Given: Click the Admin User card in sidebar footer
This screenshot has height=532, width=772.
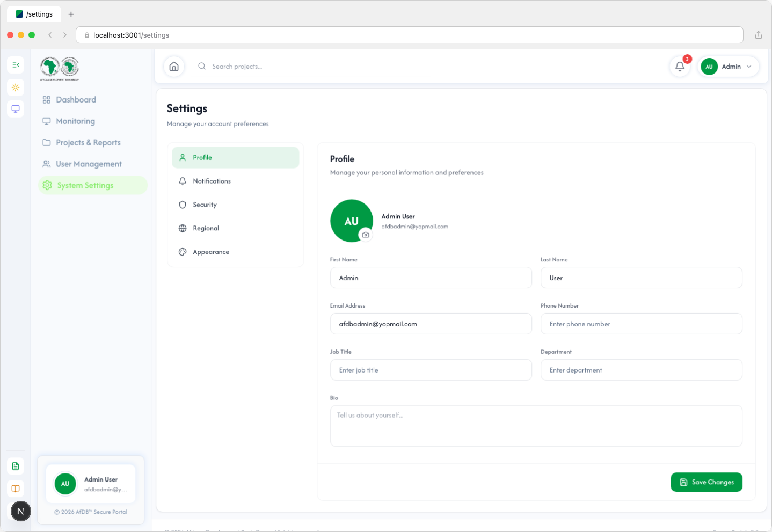Looking at the screenshot, I should point(91,484).
